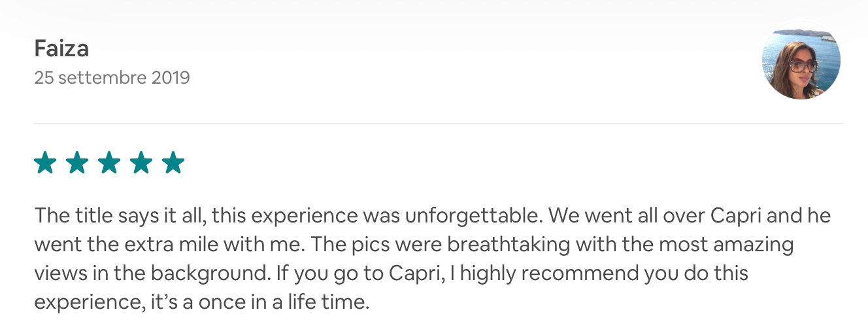Click the review date 25 settembre 2019

pos(112,78)
